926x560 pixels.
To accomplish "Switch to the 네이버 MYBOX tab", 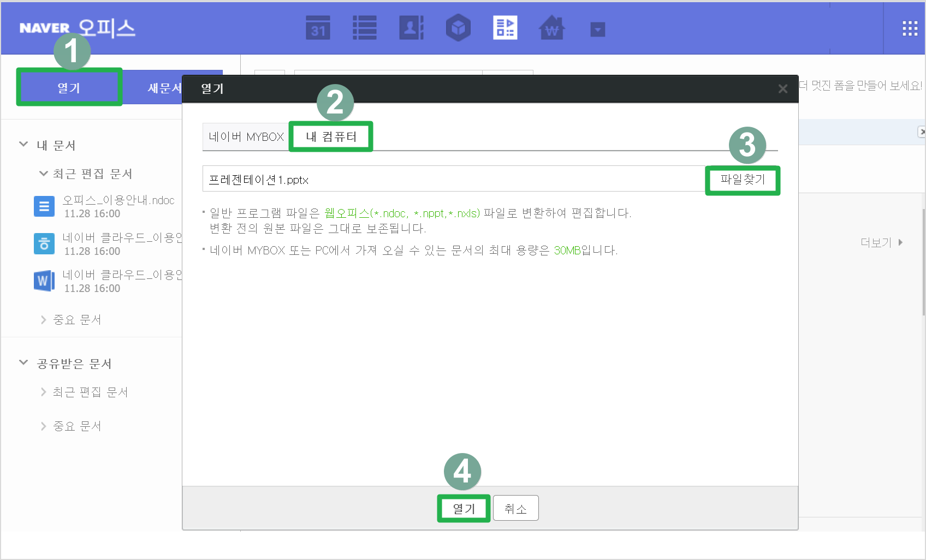I will [246, 136].
